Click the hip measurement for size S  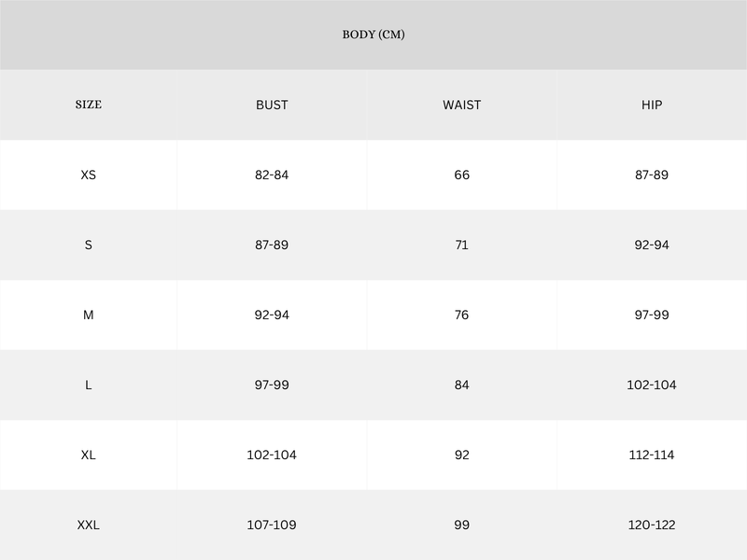click(x=652, y=245)
